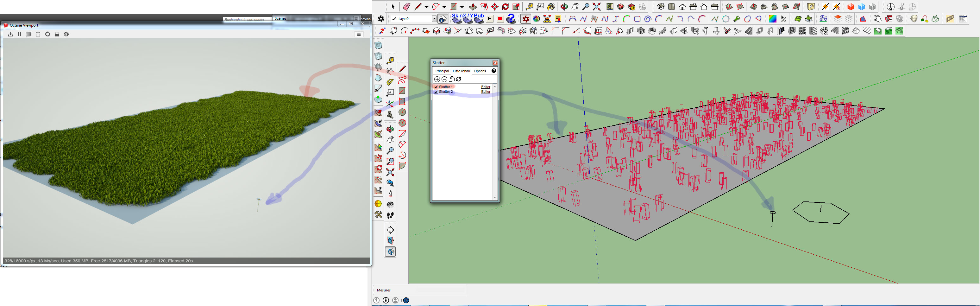This screenshot has width=980, height=306.
Task: Activate the Paint Bucket tool
Action: tap(551, 7)
